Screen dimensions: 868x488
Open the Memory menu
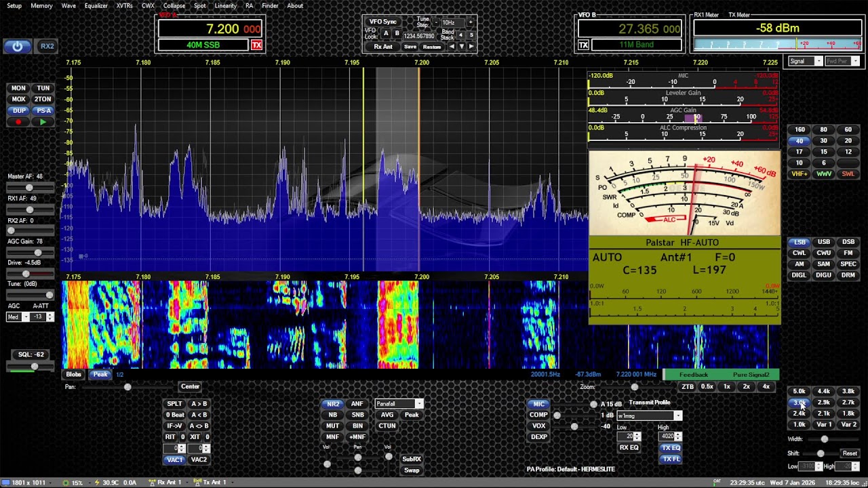[41, 5]
